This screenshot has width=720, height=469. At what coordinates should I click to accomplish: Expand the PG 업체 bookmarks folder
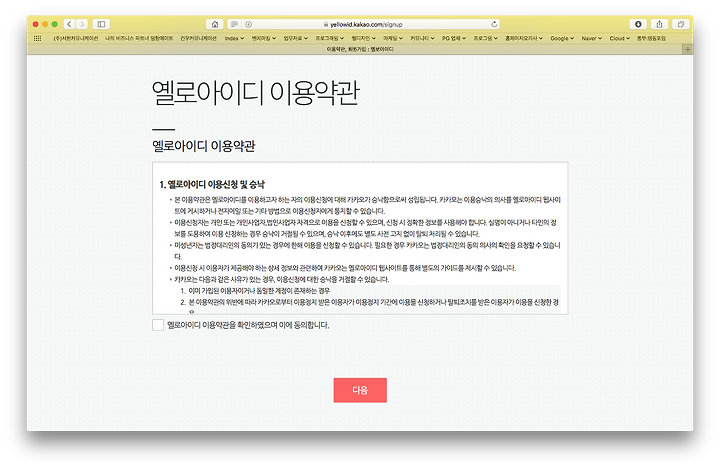click(454, 38)
